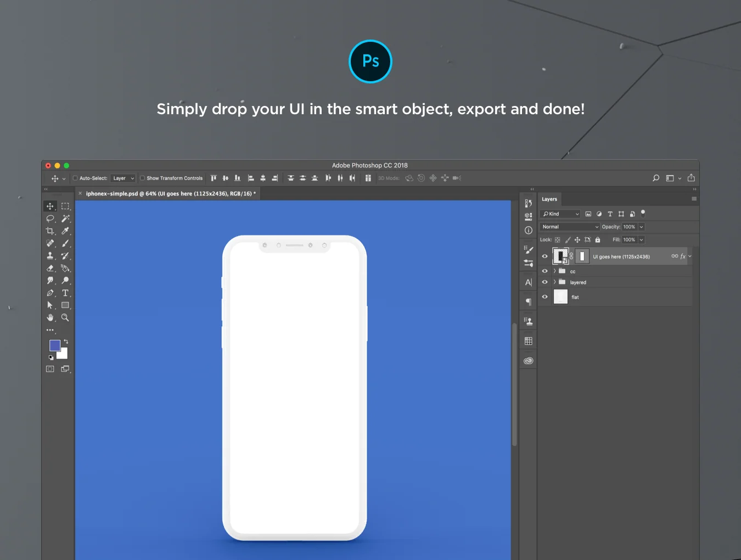Select the iphonex-simple.psd document tab
The width and height of the screenshot is (741, 560).
(169, 194)
